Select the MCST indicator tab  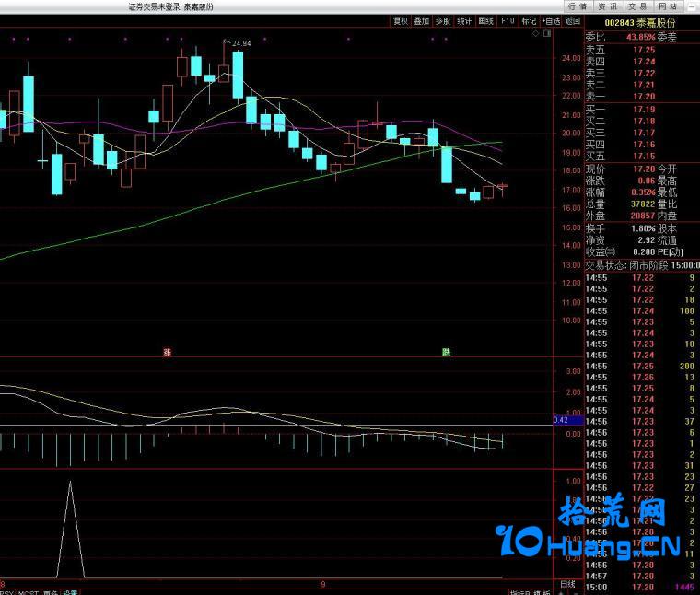[x=29, y=593]
